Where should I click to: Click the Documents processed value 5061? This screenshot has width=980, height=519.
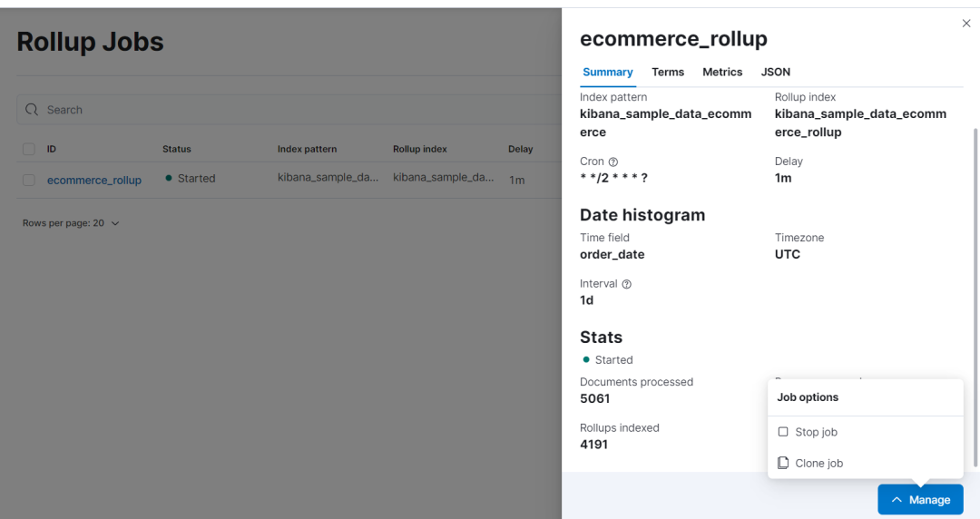tap(594, 398)
